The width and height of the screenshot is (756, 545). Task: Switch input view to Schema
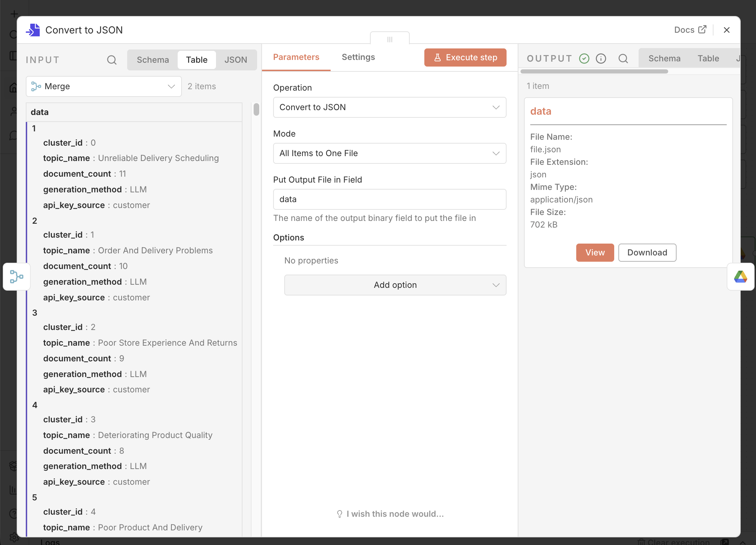(x=153, y=60)
